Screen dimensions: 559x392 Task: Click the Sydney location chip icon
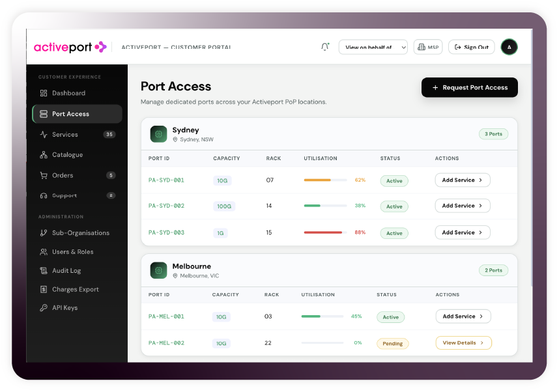(x=158, y=134)
